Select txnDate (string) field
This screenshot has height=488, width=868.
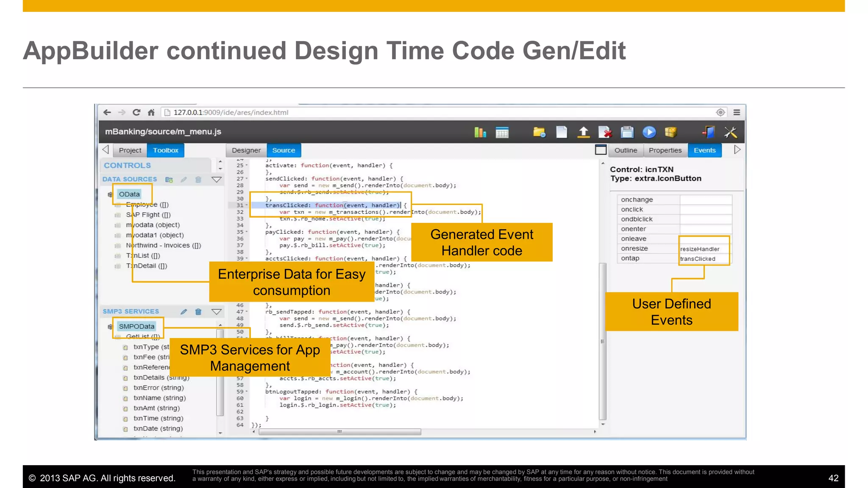tap(158, 428)
